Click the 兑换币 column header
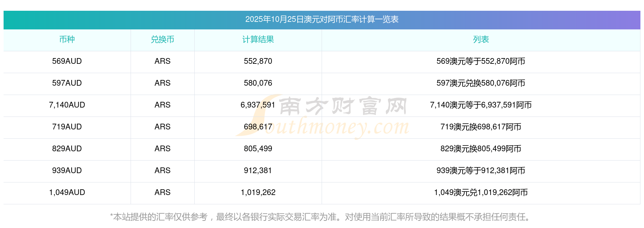This screenshot has width=644, height=228. (x=162, y=39)
